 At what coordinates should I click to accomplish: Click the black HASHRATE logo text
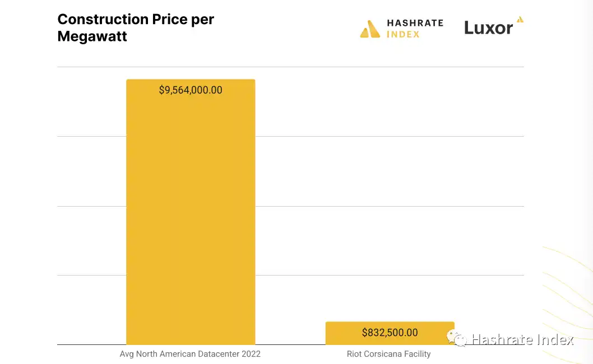[x=415, y=23]
